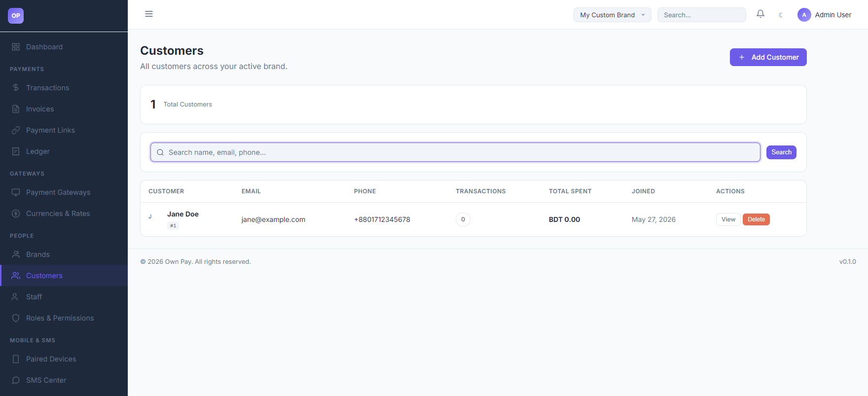Click the notification bell icon

click(760, 14)
